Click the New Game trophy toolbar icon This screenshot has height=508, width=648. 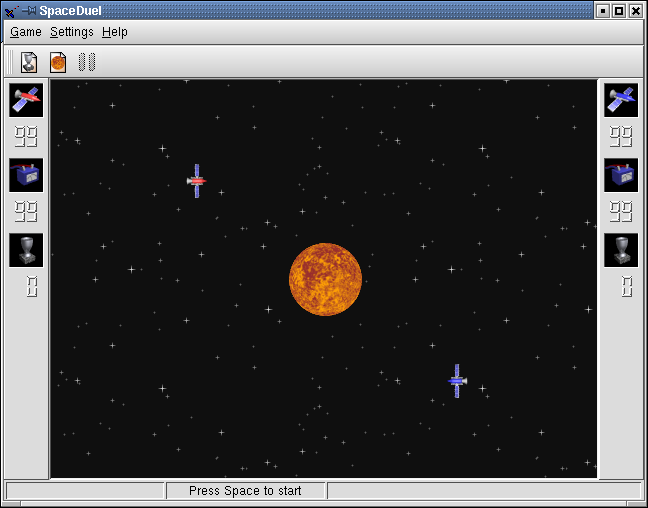29,62
